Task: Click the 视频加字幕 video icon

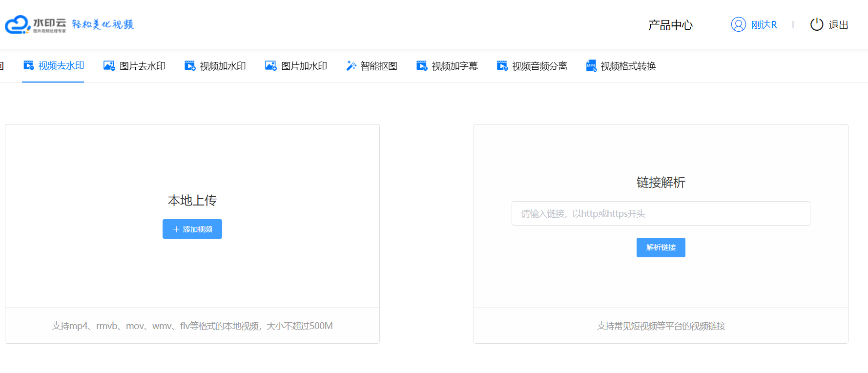Action: pyautogui.click(x=422, y=65)
